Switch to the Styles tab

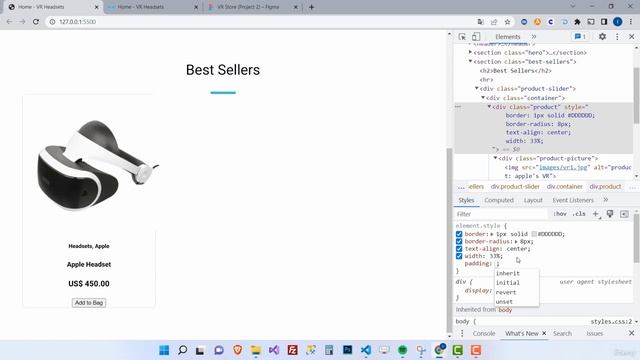[466, 200]
